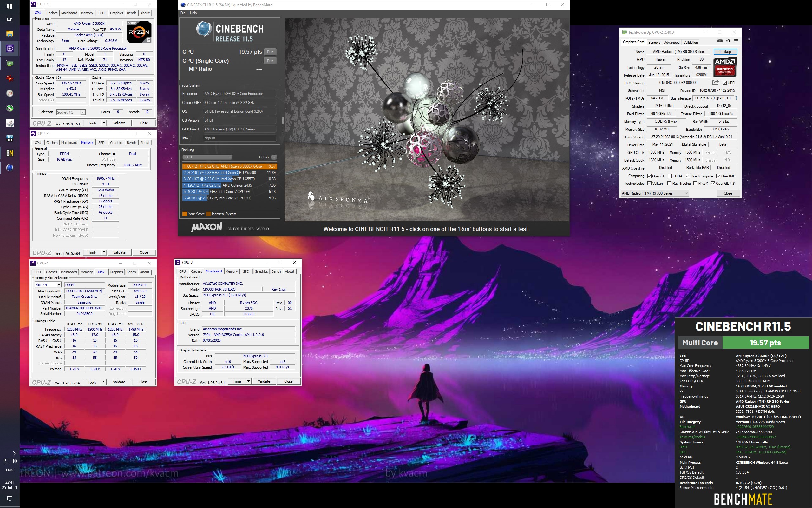This screenshot has width=812, height=508.
Task: Toggle the DirectCompute checkbox
Action: [x=688, y=176]
